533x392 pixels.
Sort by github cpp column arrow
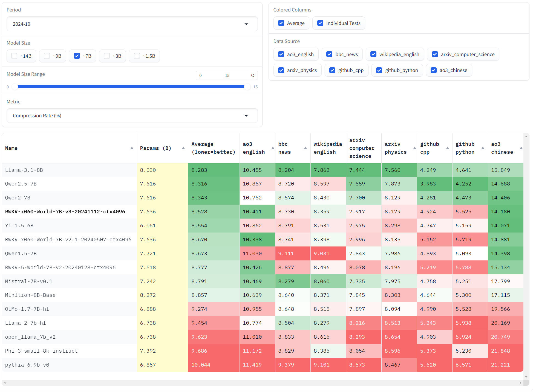[x=447, y=148]
